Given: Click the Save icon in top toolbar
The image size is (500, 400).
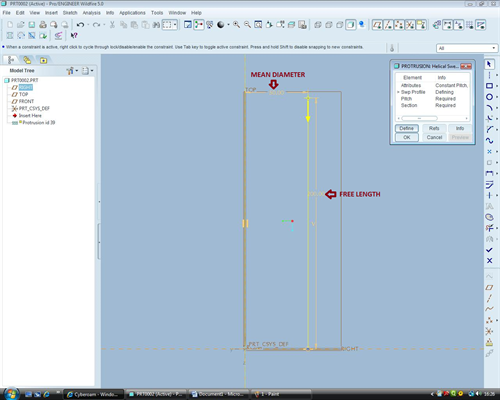Looking at the screenshot, I should point(32,25).
